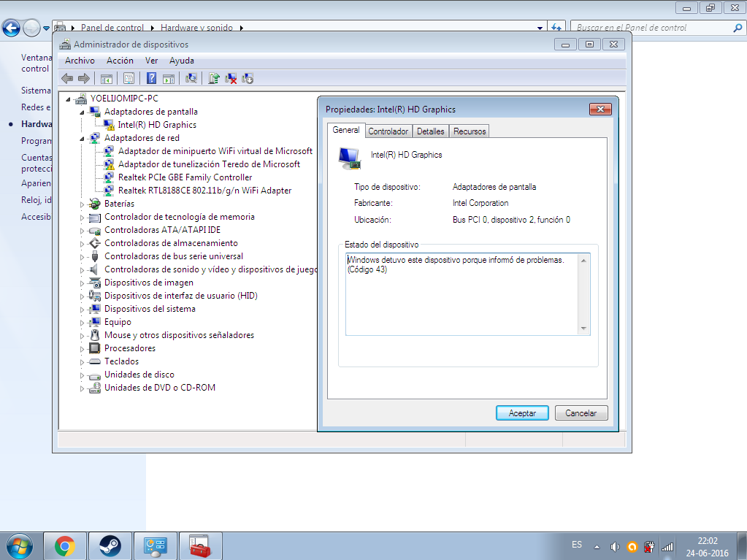747x560 pixels.
Task: Click Panel de control in the breadcrumb
Action: (x=112, y=28)
